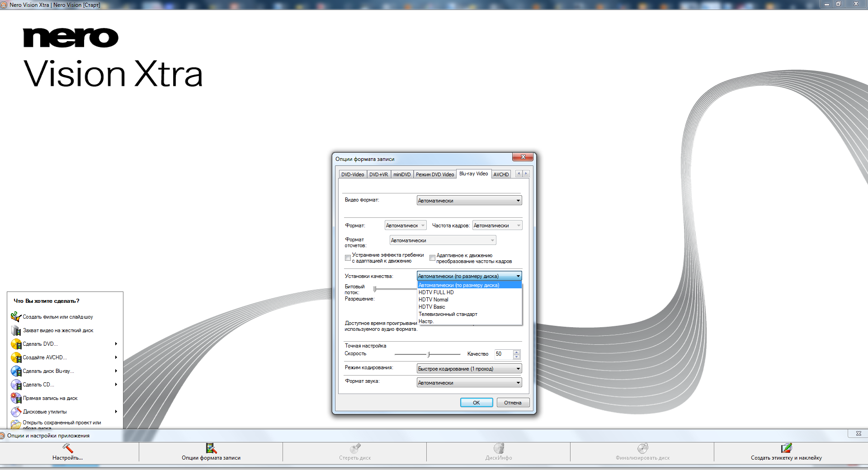Screen dimensions: 868x470
Task: Toggle adaptive frame rate conversion checkbox
Action: [x=432, y=258]
